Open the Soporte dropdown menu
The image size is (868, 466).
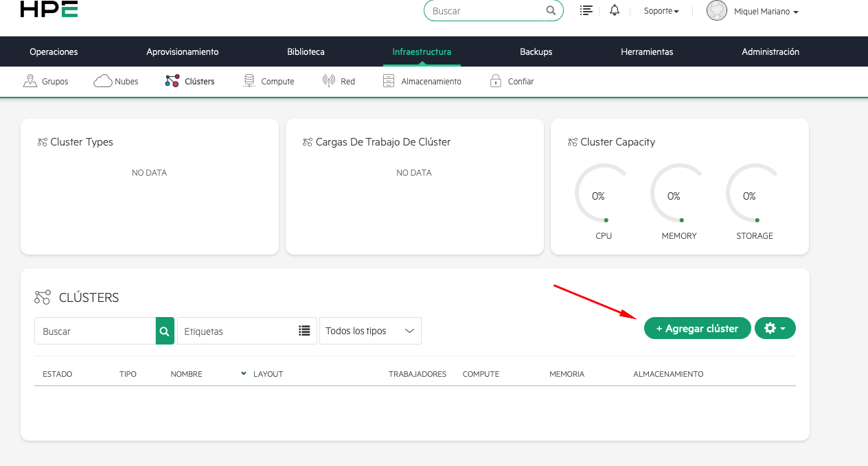pyautogui.click(x=661, y=10)
